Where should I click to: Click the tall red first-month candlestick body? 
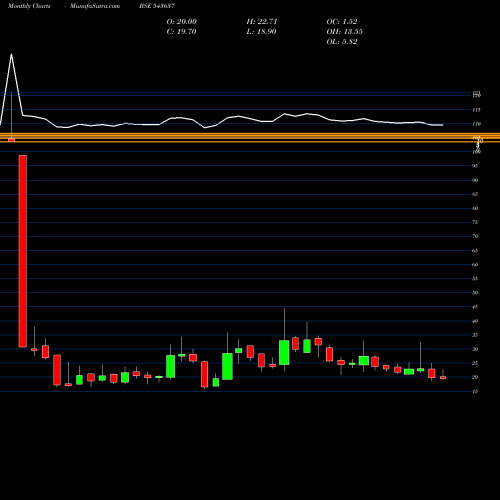click(x=23, y=251)
